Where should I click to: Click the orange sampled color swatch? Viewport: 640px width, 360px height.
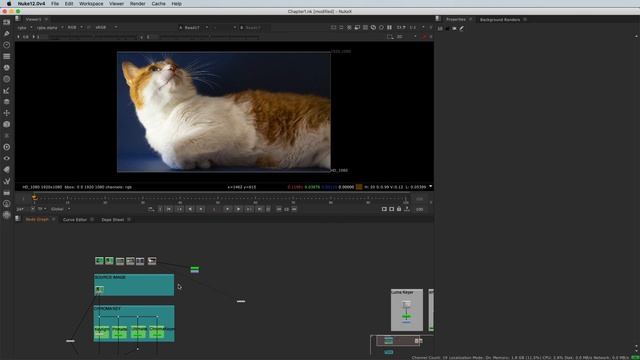click(x=359, y=187)
